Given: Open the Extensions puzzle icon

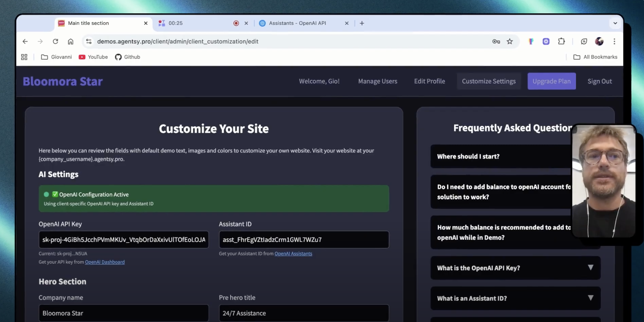Looking at the screenshot, I should point(561,41).
